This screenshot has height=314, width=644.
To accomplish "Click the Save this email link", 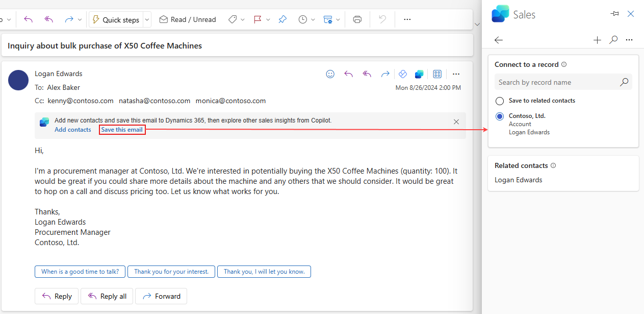I will (x=122, y=130).
